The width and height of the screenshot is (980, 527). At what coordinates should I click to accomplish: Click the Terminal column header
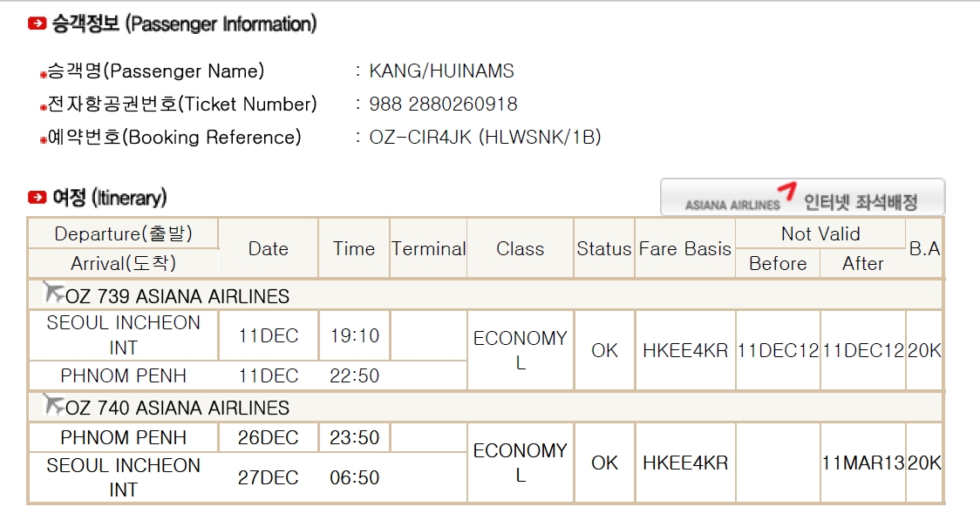coord(428,248)
